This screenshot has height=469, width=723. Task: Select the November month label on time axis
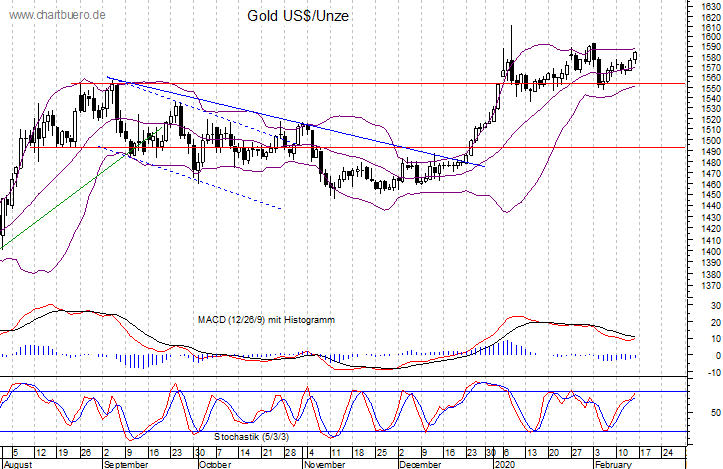(322, 465)
